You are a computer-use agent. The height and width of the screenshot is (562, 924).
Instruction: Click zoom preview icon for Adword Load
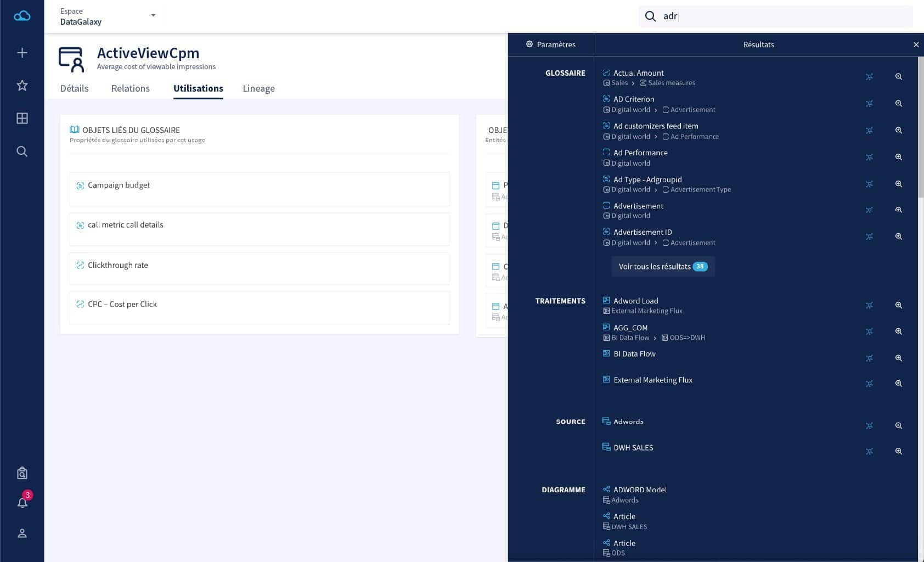point(898,305)
